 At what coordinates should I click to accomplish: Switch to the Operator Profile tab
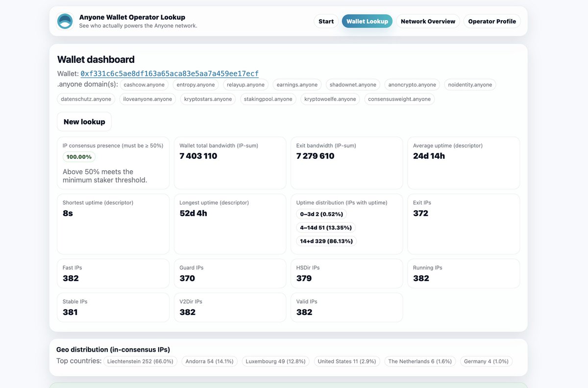coord(492,21)
